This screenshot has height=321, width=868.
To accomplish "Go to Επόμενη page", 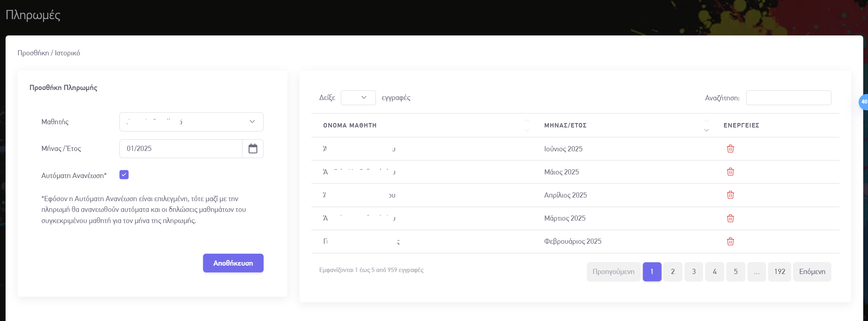I will [812, 272].
